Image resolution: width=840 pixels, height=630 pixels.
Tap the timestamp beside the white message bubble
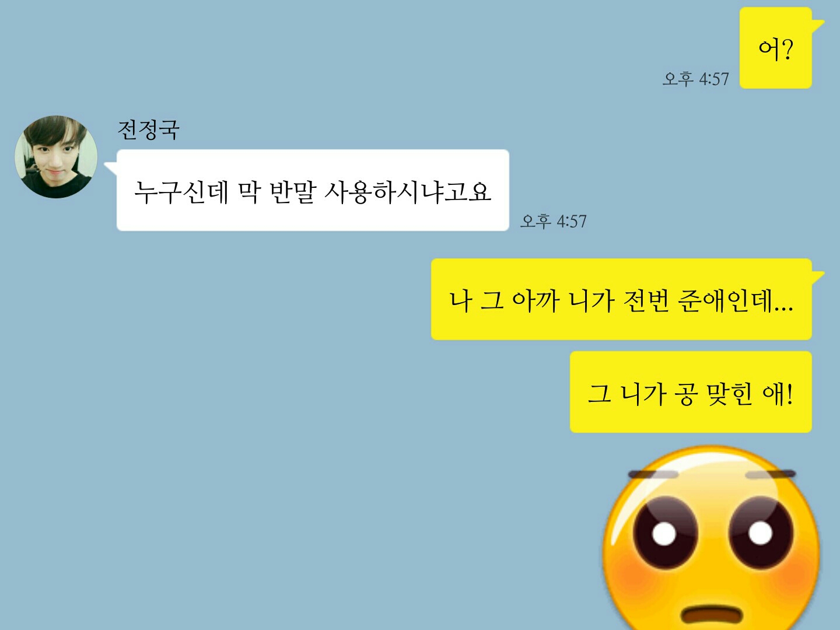(x=553, y=221)
